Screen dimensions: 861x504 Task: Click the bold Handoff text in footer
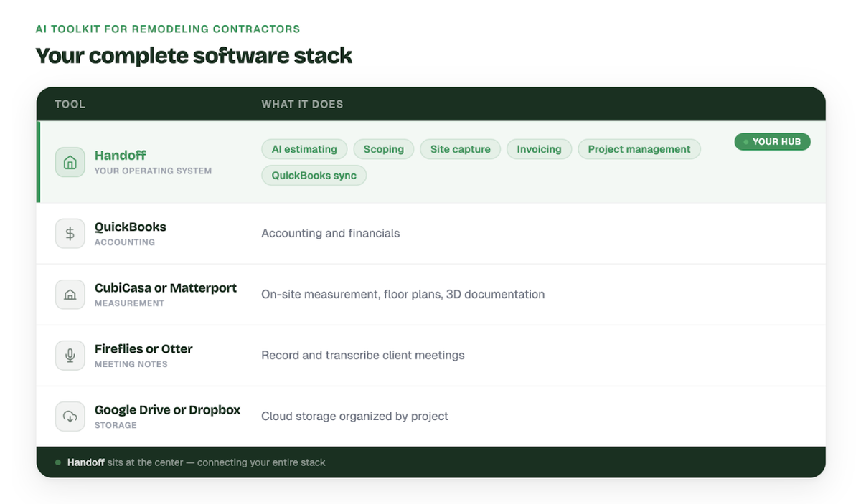(86, 462)
